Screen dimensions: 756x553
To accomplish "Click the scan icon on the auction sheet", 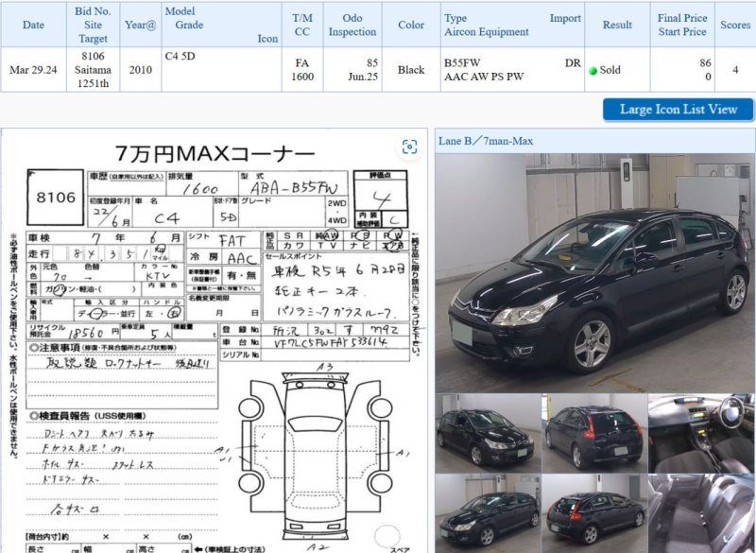I will click(x=409, y=147).
